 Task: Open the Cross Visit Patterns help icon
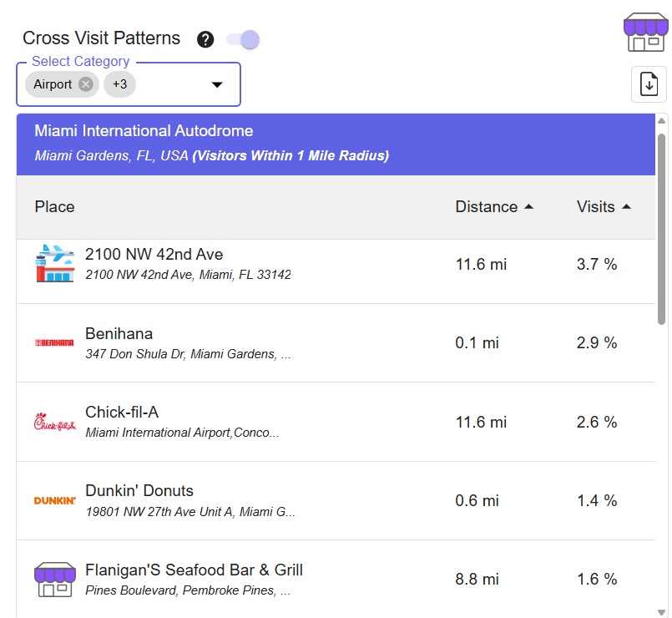[205, 39]
